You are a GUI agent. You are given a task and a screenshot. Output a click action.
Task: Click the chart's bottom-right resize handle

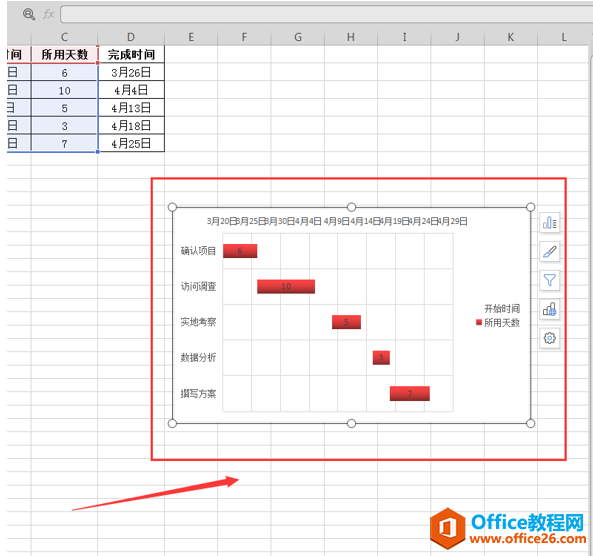point(531,424)
